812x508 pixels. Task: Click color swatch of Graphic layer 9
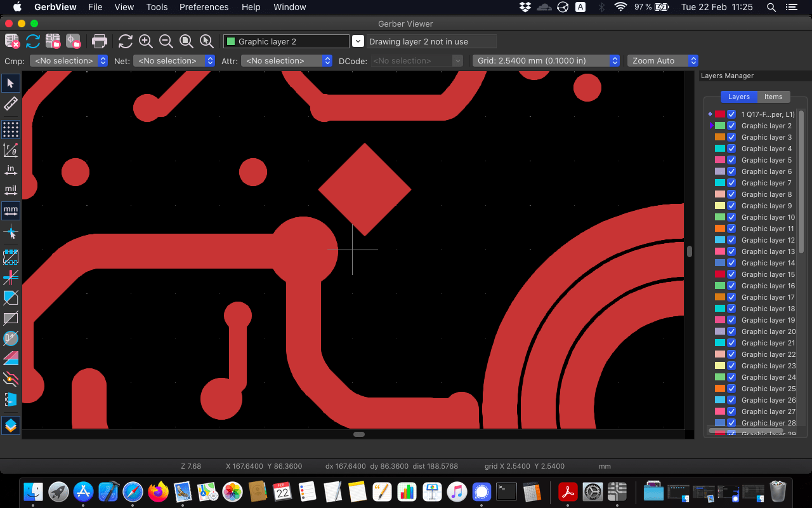(x=720, y=206)
